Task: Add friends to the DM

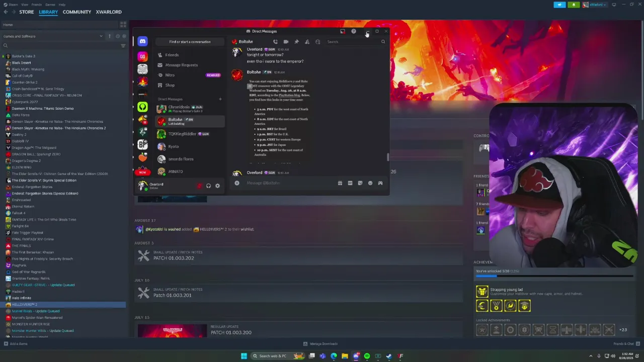Action: [307, 42]
